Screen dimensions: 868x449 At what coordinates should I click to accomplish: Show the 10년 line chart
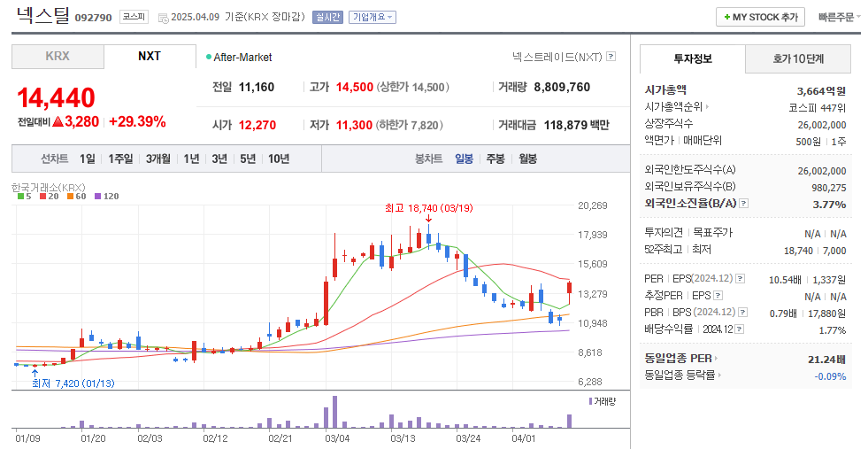(279, 159)
